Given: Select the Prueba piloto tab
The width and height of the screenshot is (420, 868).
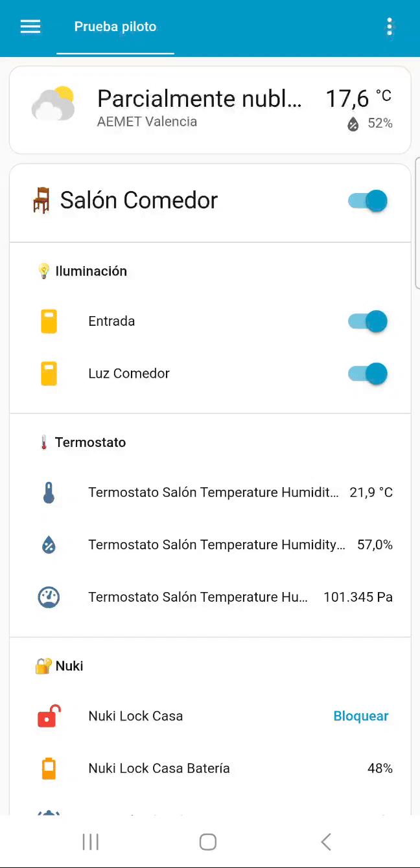Looking at the screenshot, I should pos(115,27).
